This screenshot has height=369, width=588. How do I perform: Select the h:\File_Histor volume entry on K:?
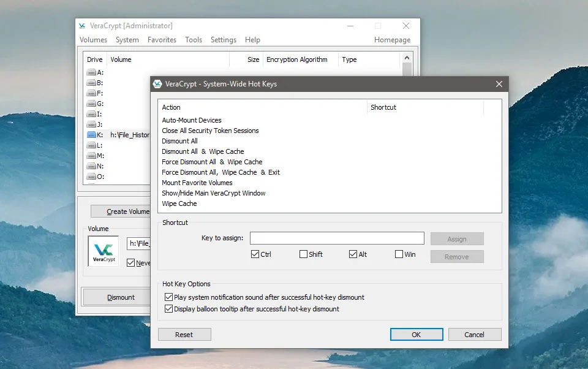[x=130, y=135]
